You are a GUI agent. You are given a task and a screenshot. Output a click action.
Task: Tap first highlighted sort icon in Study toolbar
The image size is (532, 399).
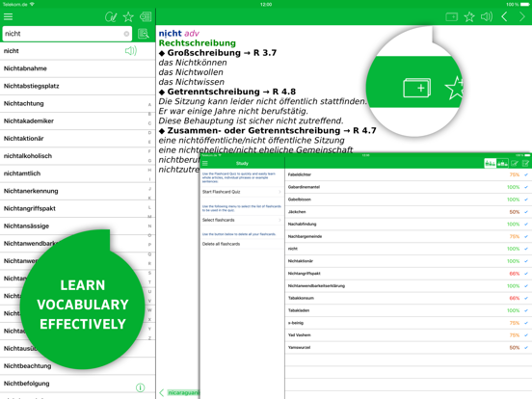490,164
